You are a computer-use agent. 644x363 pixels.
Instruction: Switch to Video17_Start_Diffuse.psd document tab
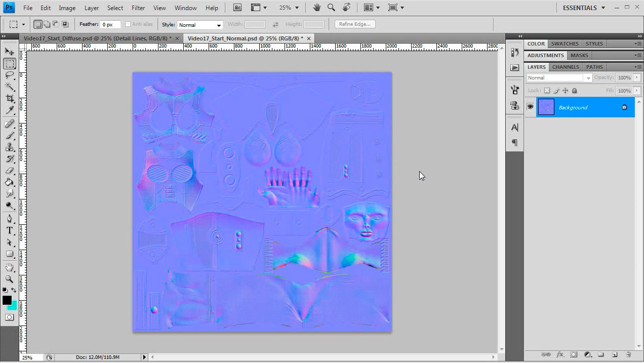(97, 38)
